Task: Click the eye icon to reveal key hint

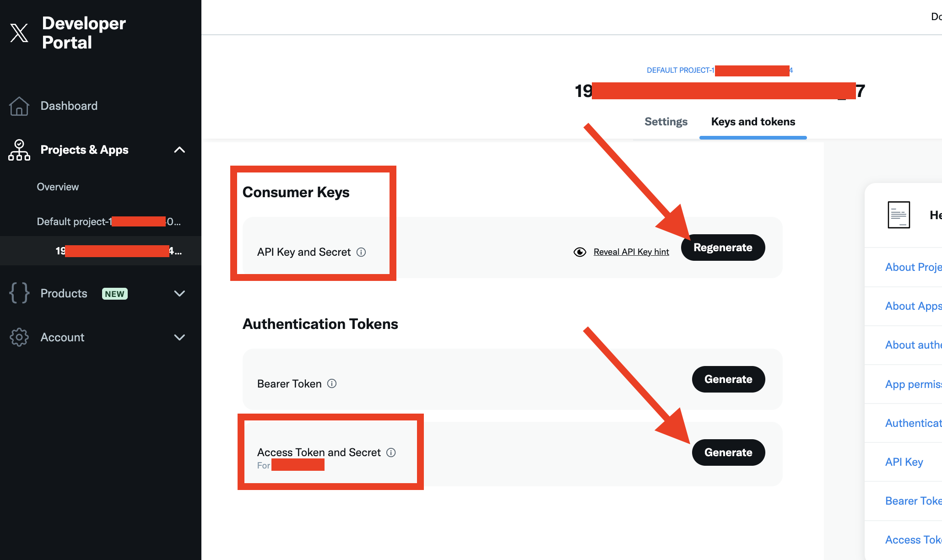Action: coord(580,252)
